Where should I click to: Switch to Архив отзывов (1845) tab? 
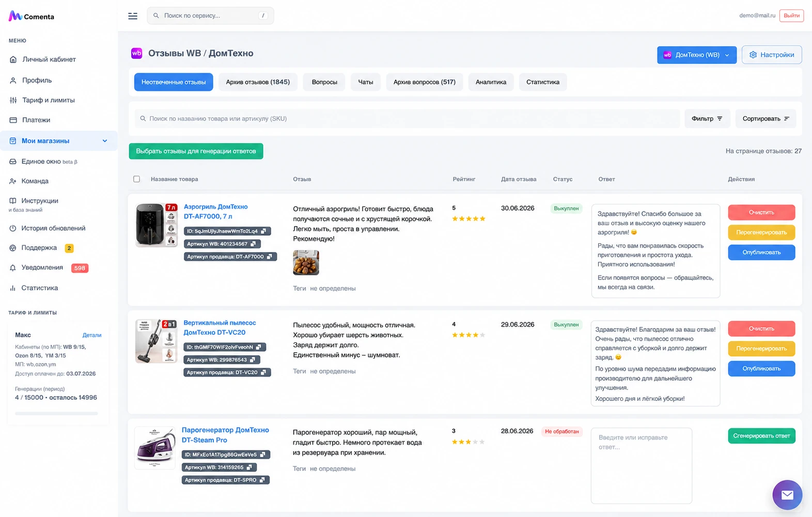coord(258,82)
